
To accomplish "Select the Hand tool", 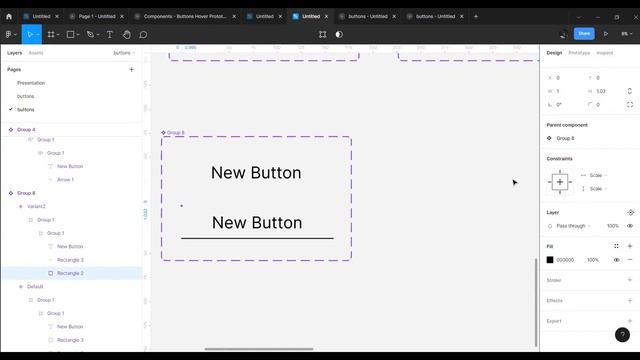I will point(127,35).
